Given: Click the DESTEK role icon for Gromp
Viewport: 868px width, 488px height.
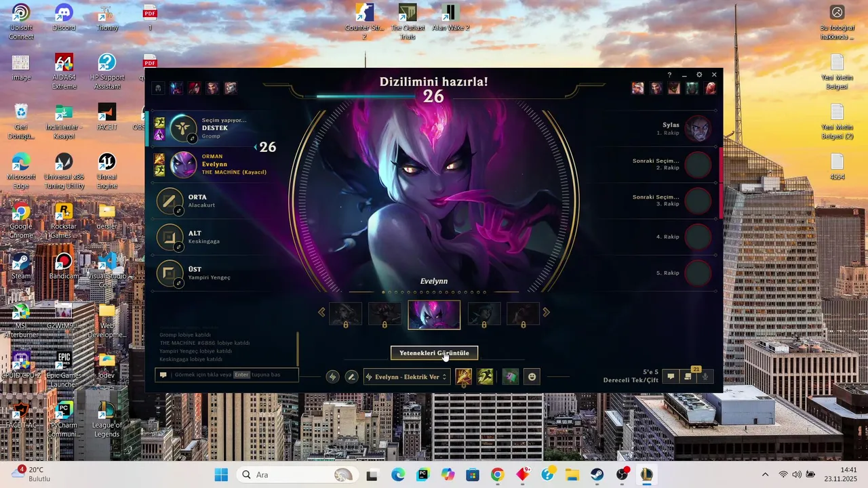Looking at the screenshot, I should (183, 128).
